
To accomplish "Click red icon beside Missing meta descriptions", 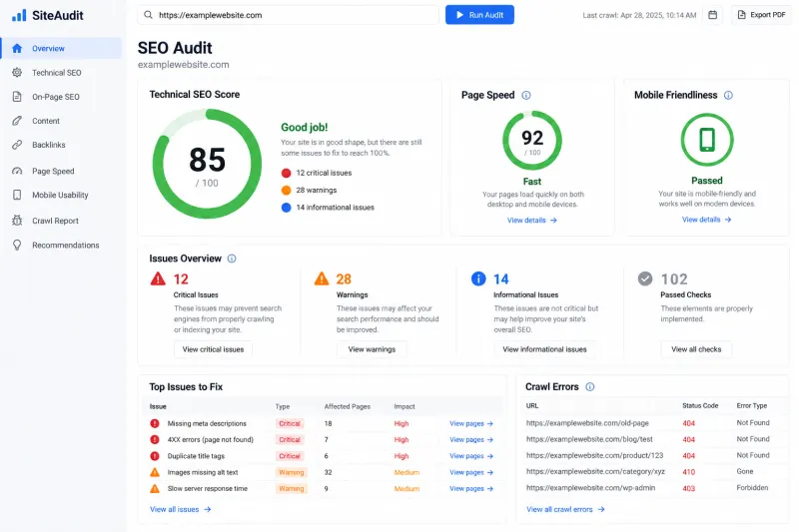I will tap(155, 423).
